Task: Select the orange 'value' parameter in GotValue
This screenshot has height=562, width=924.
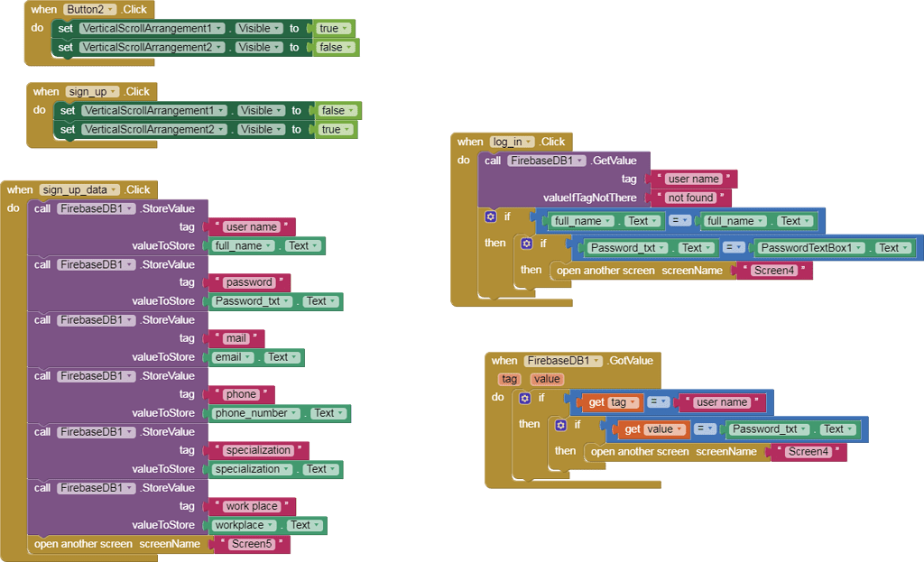Action: tap(547, 379)
